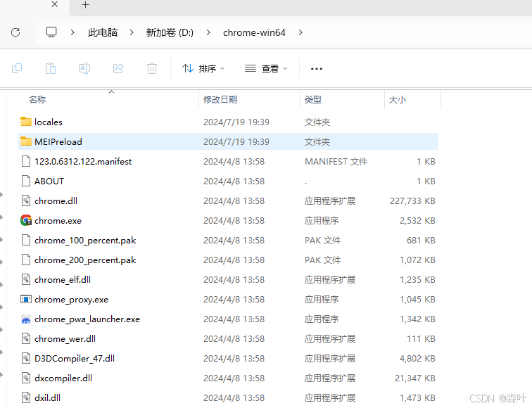Screen dimensions: 532x408
Task: Add a new tab with plus button
Action: pyautogui.click(x=86, y=5)
